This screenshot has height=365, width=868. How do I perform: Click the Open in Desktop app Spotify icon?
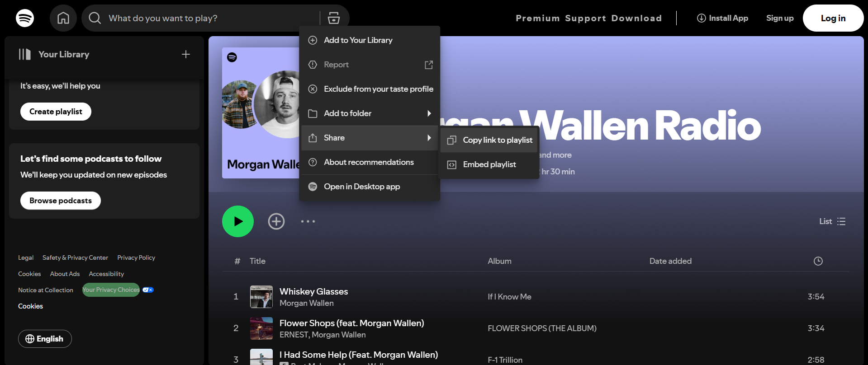click(313, 187)
